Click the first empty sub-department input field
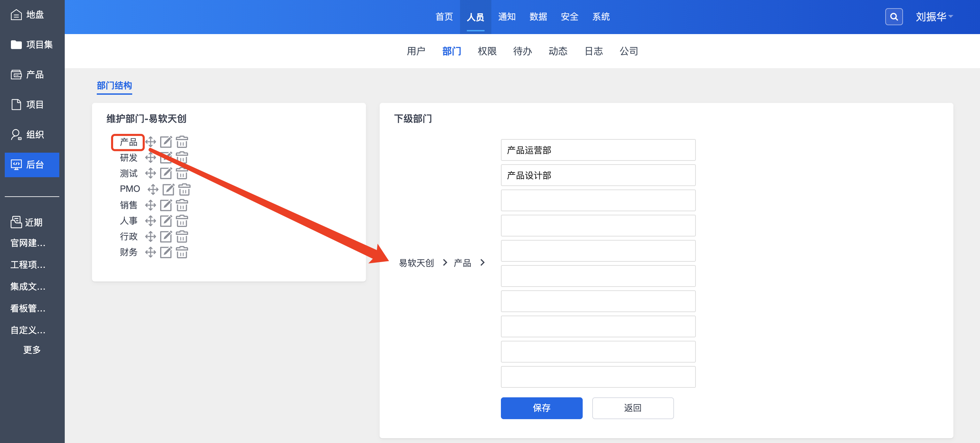The image size is (980, 443). pyautogui.click(x=598, y=201)
